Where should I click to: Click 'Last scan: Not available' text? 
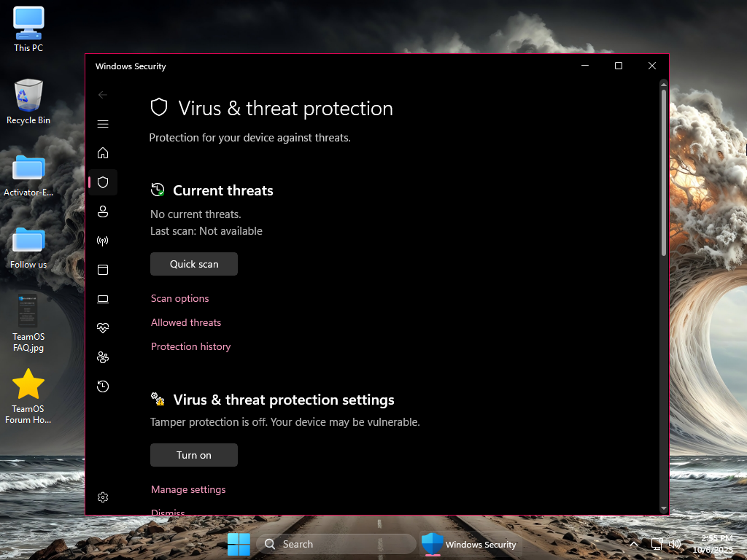pyautogui.click(x=206, y=231)
